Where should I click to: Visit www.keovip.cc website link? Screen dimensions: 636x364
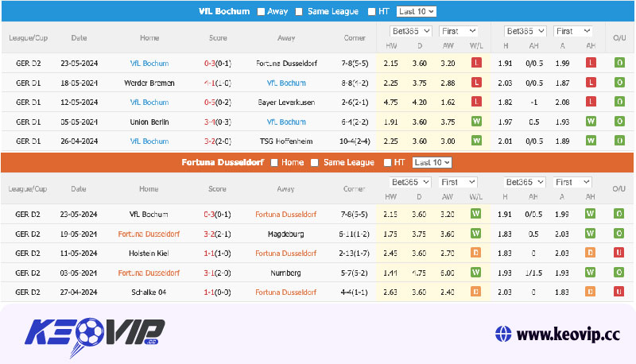568,335
